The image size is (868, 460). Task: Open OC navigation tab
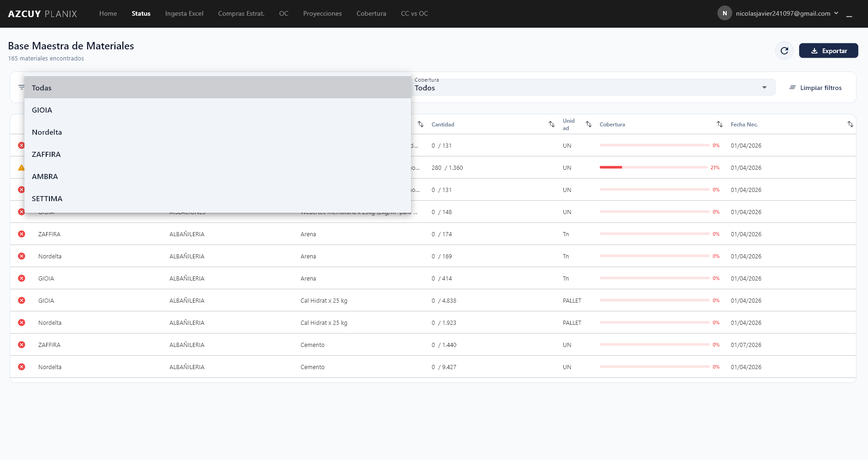coord(283,13)
